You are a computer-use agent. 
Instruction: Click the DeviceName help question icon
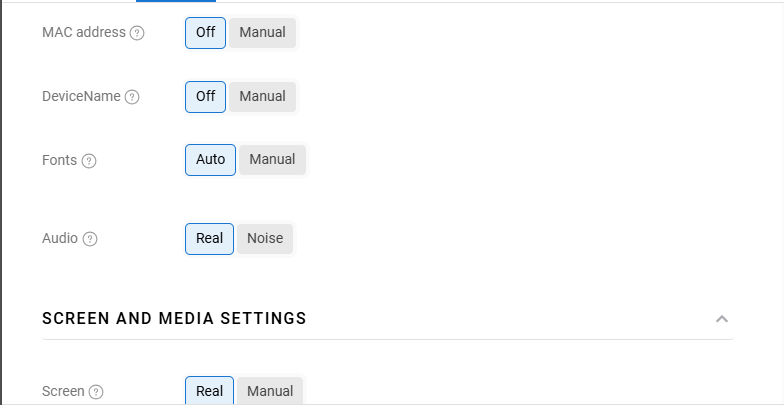132,97
